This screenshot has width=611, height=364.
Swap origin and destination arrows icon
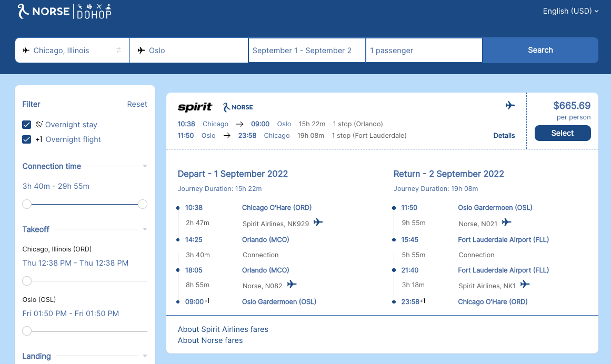click(x=118, y=50)
